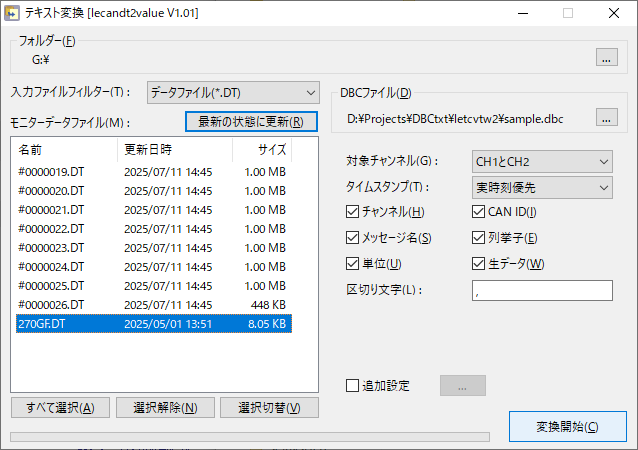Viewport: 638px width, 450px height.
Task: Uncheck the 生データ(W) checkbox
Action: pyautogui.click(x=479, y=264)
